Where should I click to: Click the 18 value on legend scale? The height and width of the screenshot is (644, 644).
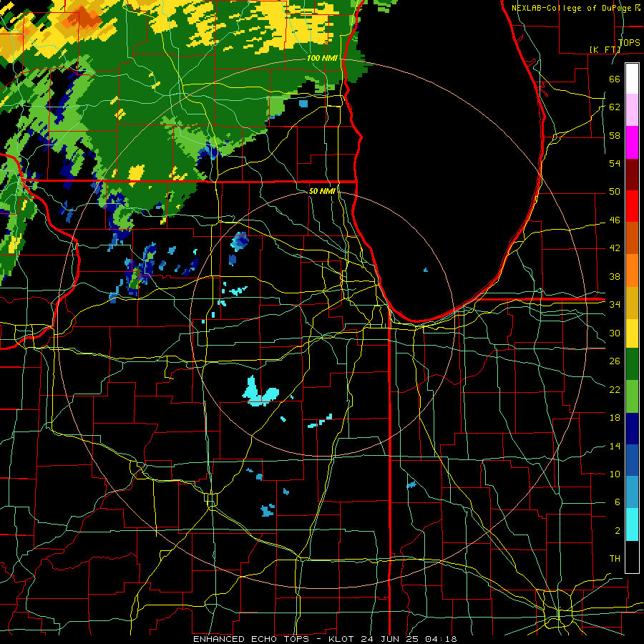coord(615,418)
